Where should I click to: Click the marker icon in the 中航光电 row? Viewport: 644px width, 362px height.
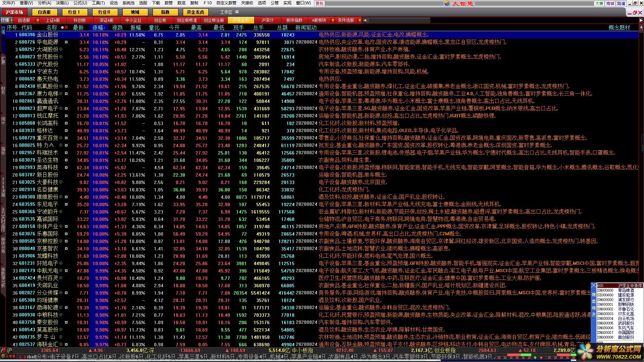(66, 271)
